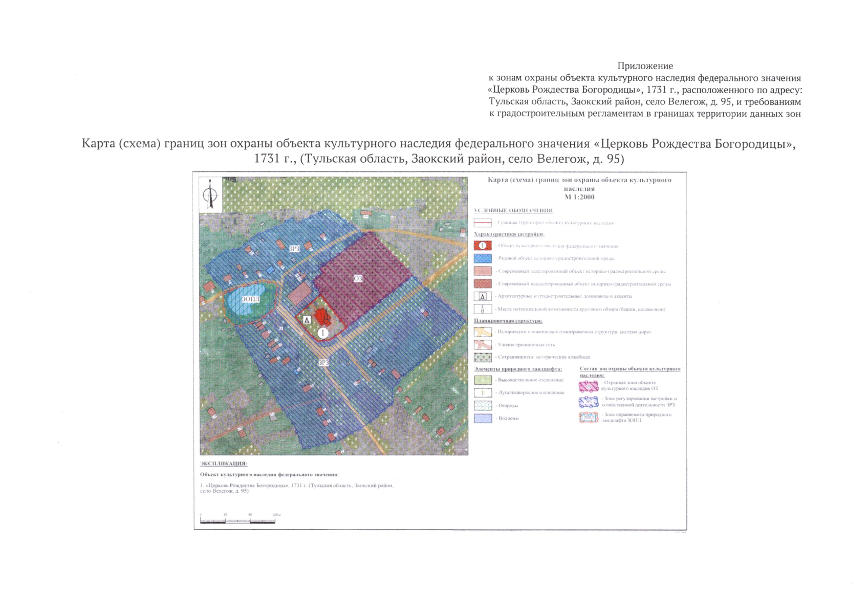Click historic cemeteries legend swatch

coord(483,357)
